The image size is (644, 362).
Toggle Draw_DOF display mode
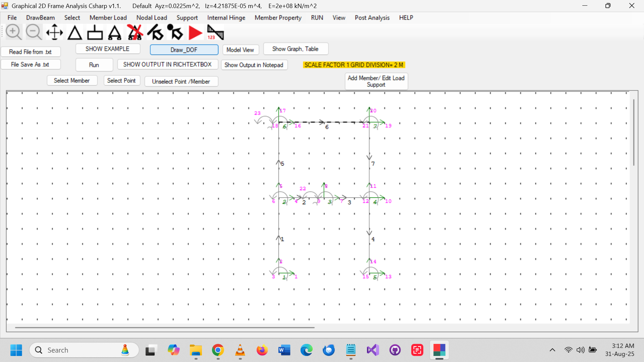(x=184, y=50)
